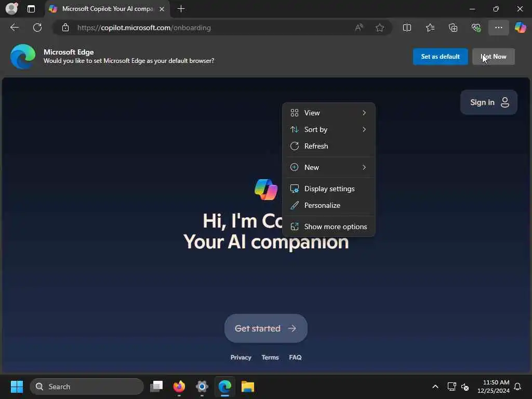The width and height of the screenshot is (532, 399).
Task: Click the Get started button
Action: [265, 328]
